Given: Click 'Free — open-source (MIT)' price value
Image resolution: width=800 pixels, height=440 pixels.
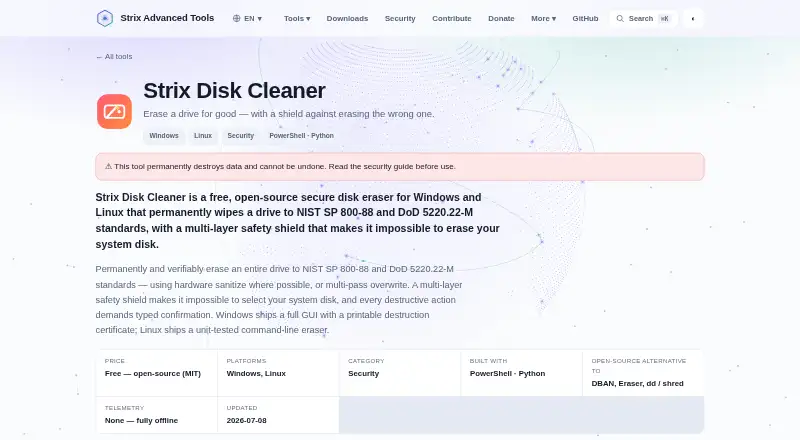Looking at the screenshot, I should pyautogui.click(x=153, y=374).
